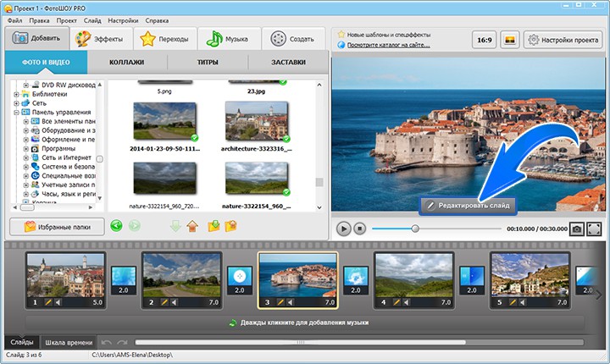610x364 pixels.
Task: Select the transition after slide 1
Action: (x=124, y=280)
